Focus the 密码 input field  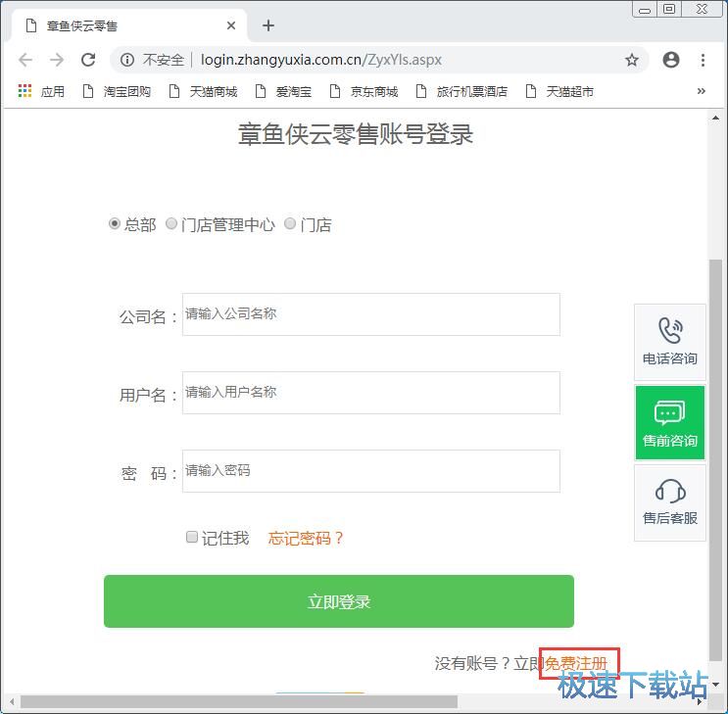371,471
